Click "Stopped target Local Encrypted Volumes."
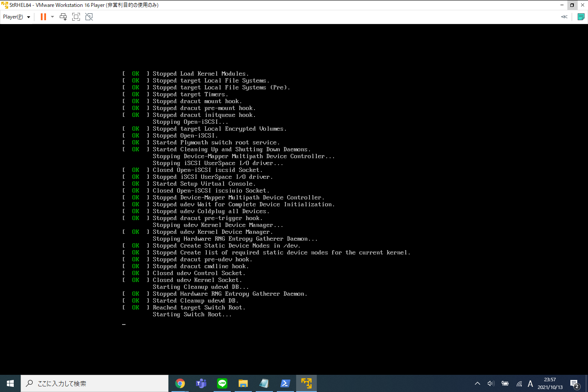This screenshot has height=392, width=588. [220, 129]
